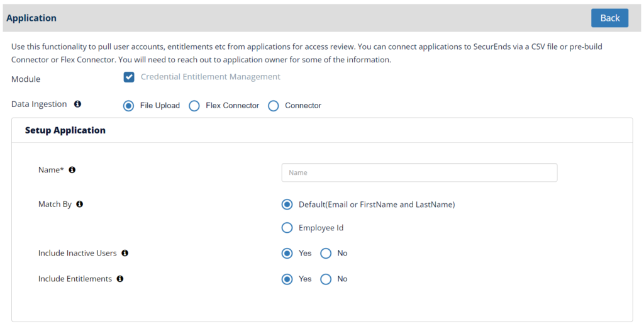Click the Data Ingestion info icon
Screen dimensions: 644x326
77,104
